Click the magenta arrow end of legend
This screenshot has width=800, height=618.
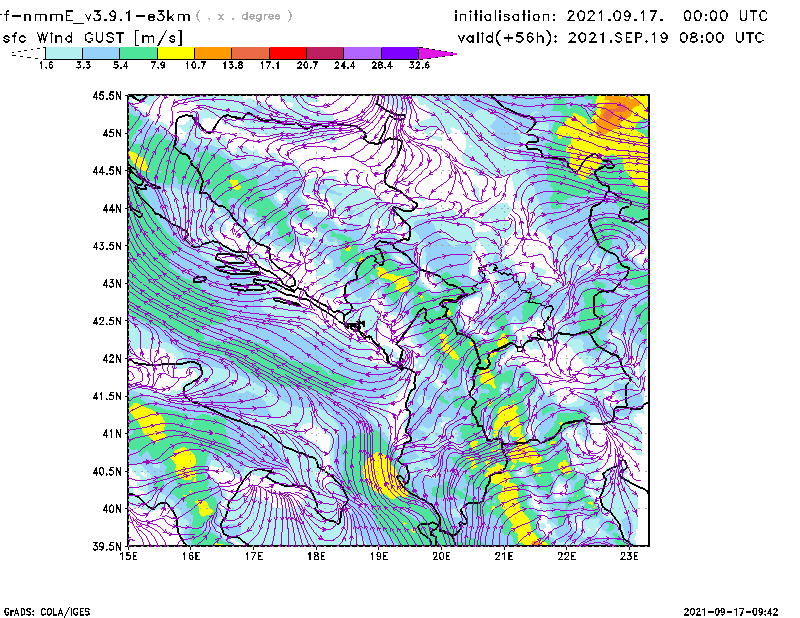(437, 53)
